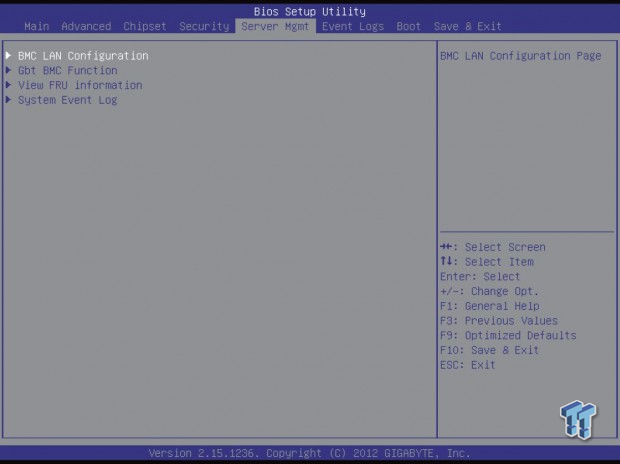Image resolution: width=620 pixels, height=464 pixels.
Task: Expand the Gbt BMC Function entry
Action: (68, 70)
